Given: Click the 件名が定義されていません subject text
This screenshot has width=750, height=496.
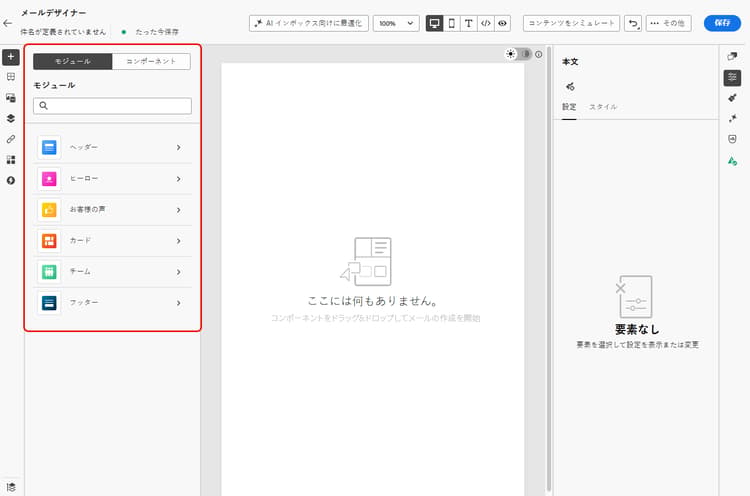Looking at the screenshot, I should coord(63,32).
